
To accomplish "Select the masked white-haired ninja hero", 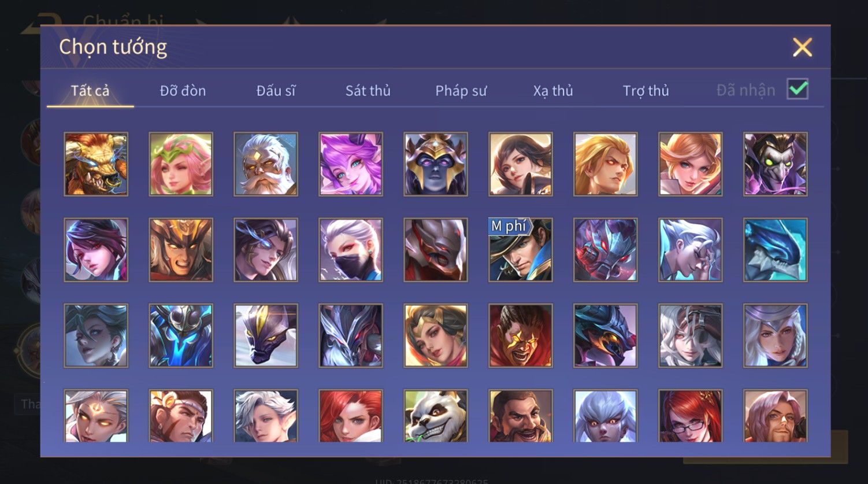I will pyautogui.click(x=350, y=250).
